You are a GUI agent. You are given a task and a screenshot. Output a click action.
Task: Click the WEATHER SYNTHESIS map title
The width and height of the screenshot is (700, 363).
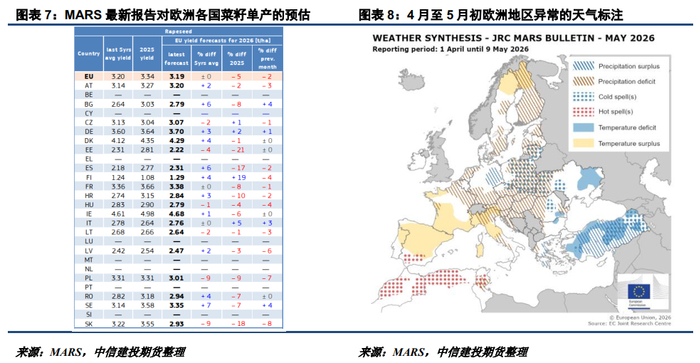[513, 38]
